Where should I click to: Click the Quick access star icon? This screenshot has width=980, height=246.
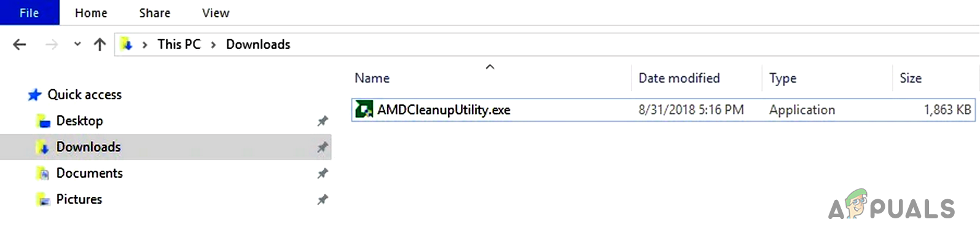point(34,95)
